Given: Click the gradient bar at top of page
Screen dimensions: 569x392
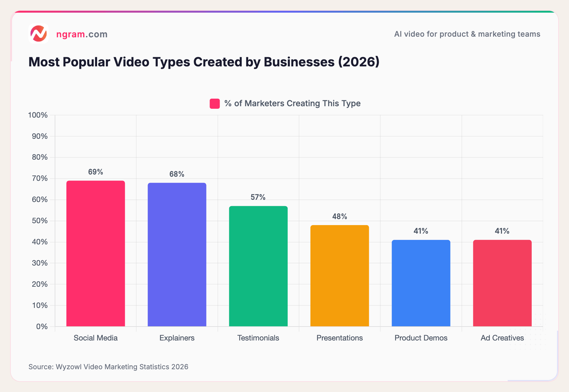Looking at the screenshot, I should tap(284, 10).
